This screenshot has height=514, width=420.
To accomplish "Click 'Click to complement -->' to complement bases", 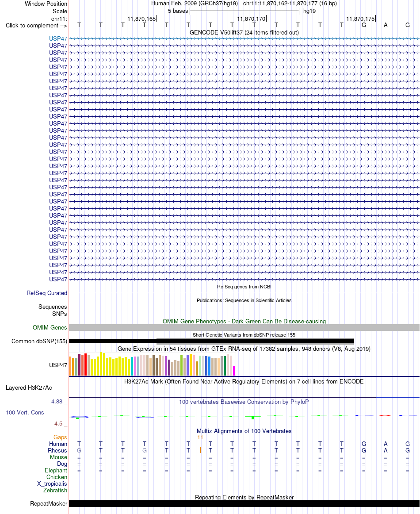I will [x=36, y=26].
